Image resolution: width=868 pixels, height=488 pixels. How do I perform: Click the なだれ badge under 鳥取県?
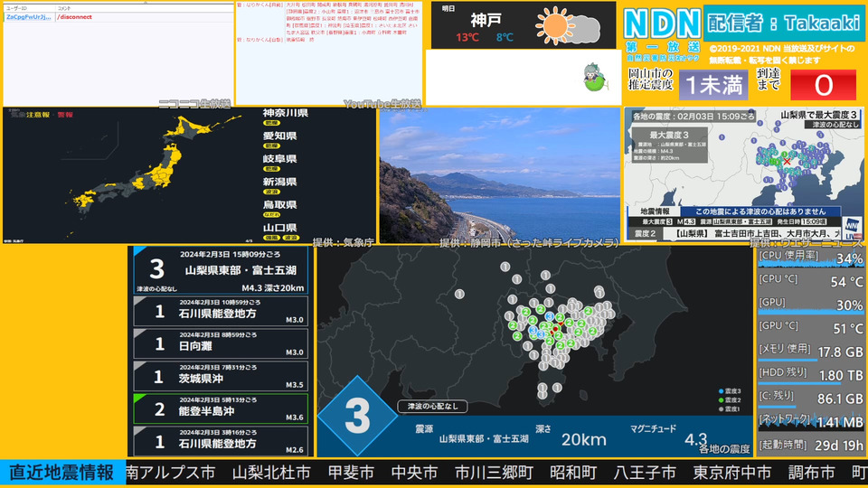coord(271,215)
